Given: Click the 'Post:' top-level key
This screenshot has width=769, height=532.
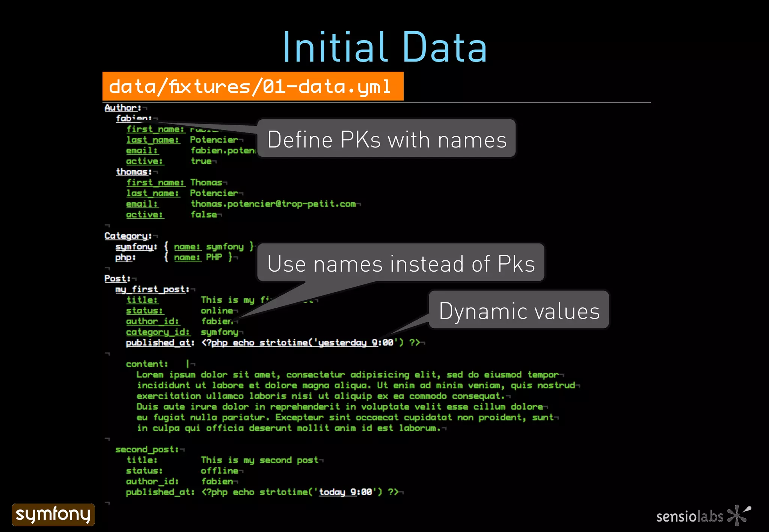Looking at the screenshot, I should 118,278.
